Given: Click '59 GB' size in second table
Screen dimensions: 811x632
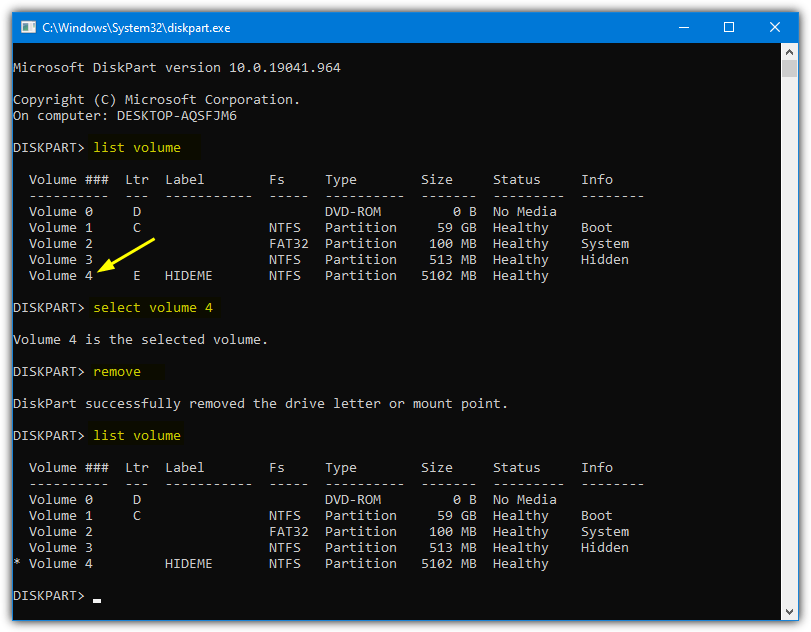Looking at the screenshot, I should coord(457,516).
